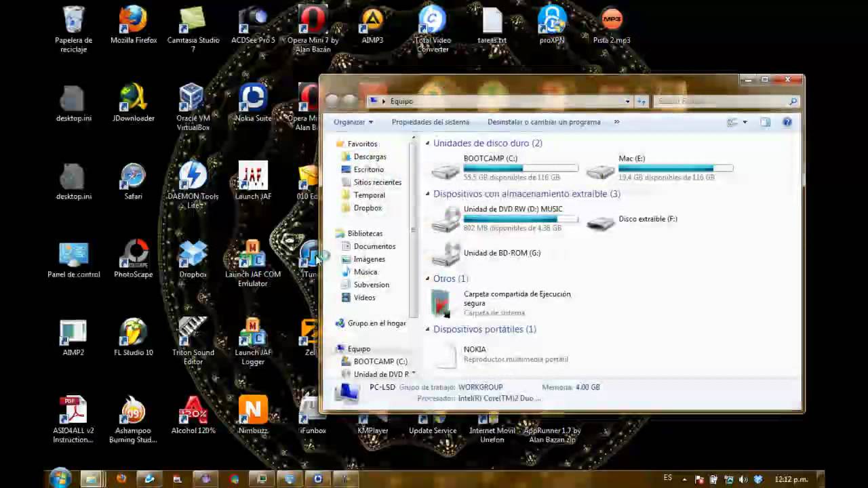Select the Internet Movil Unefon icon
Screen dimensions: 868x488
tap(492, 430)
